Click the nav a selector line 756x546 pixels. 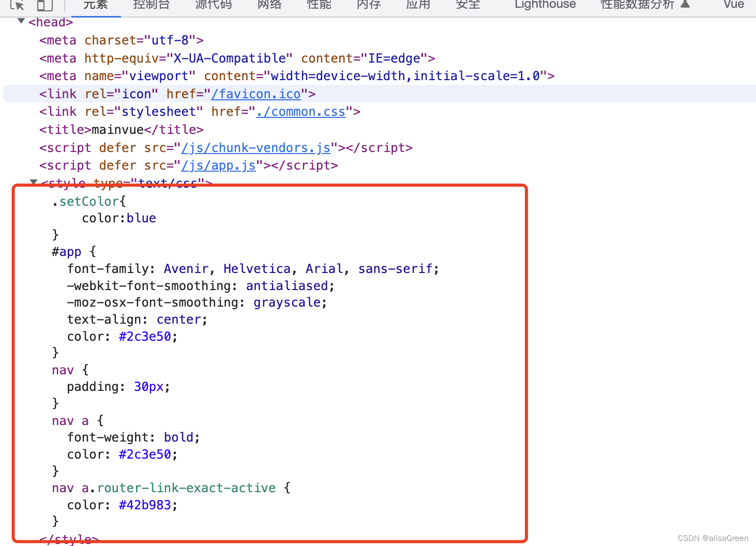click(x=78, y=421)
